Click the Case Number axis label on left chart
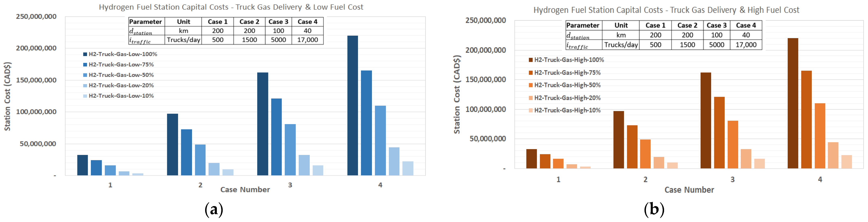Viewport: 868px width, 222px height. [x=245, y=190]
